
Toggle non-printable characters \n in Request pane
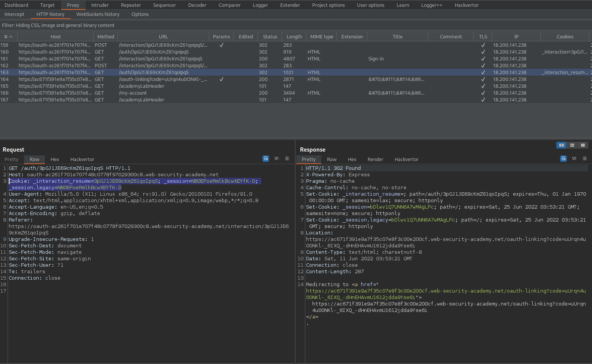pyautogui.click(x=276, y=158)
